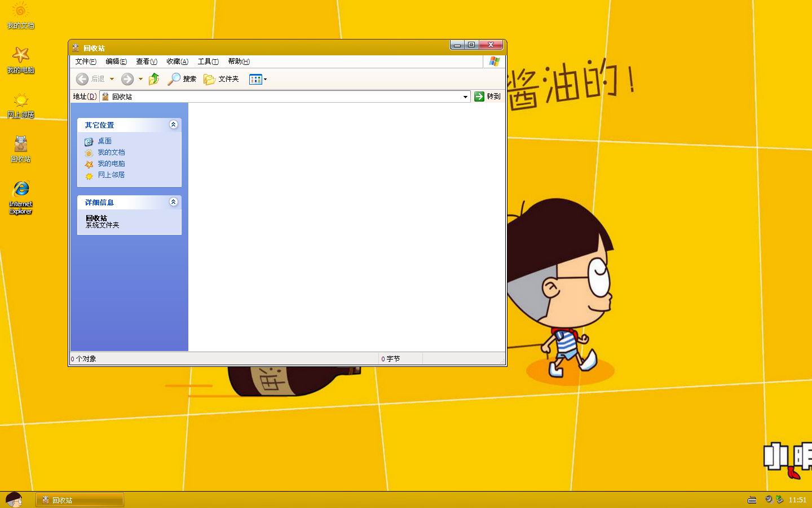
Task: Open the Start button on taskbar
Action: point(14,499)
